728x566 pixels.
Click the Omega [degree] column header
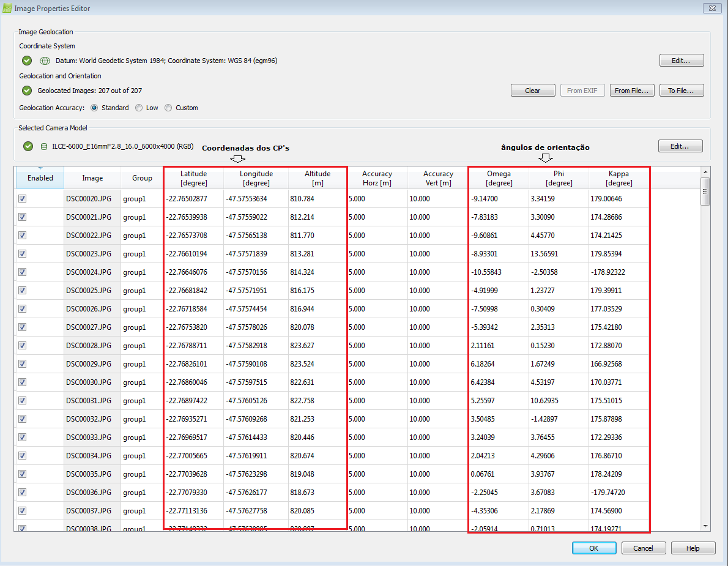(x=499, y=178)
